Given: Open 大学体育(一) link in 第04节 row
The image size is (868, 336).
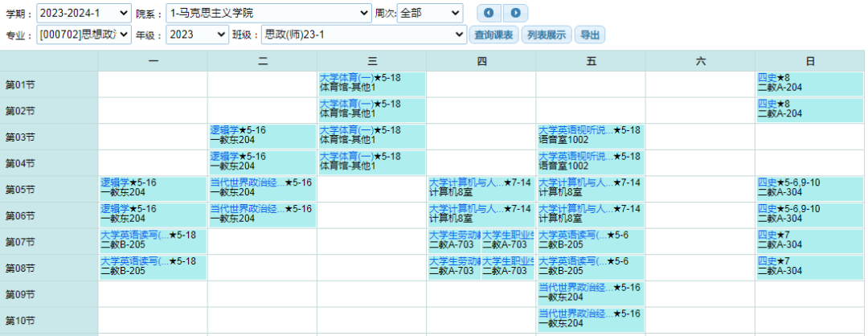Looking at the screenshot, I should [x=346, y=156].
